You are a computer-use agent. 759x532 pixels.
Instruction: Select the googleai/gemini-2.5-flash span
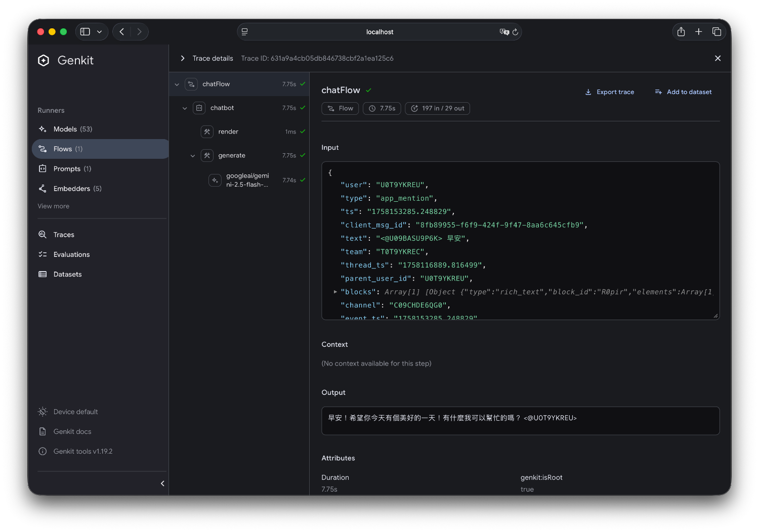pyautogui.click(x=239, y=180)
